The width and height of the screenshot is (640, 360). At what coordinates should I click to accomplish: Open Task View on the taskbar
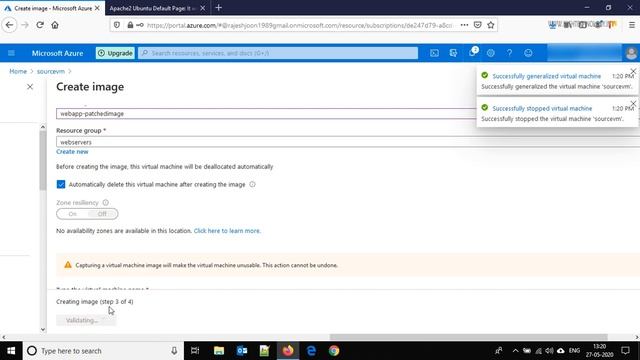coord(195,351)
